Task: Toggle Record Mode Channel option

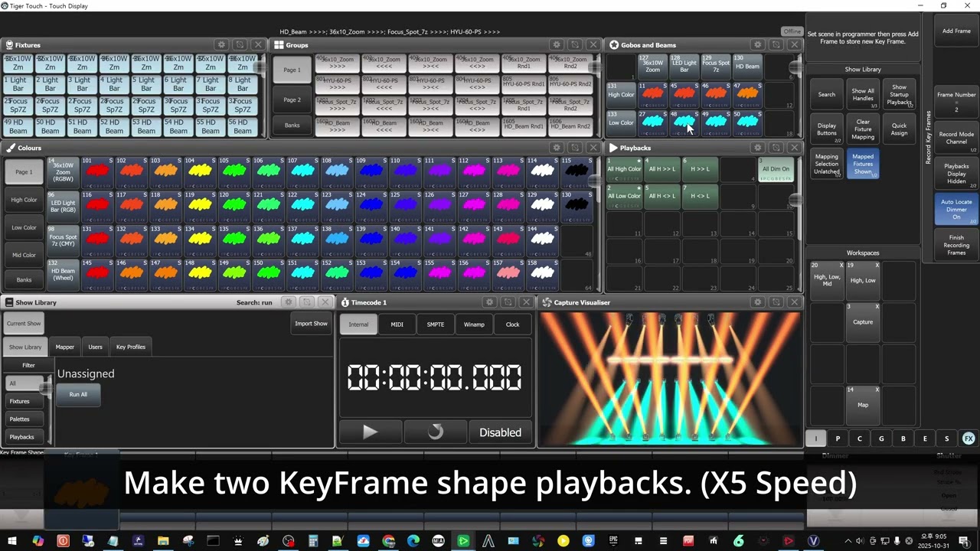Action: click(x=956, y=138)
